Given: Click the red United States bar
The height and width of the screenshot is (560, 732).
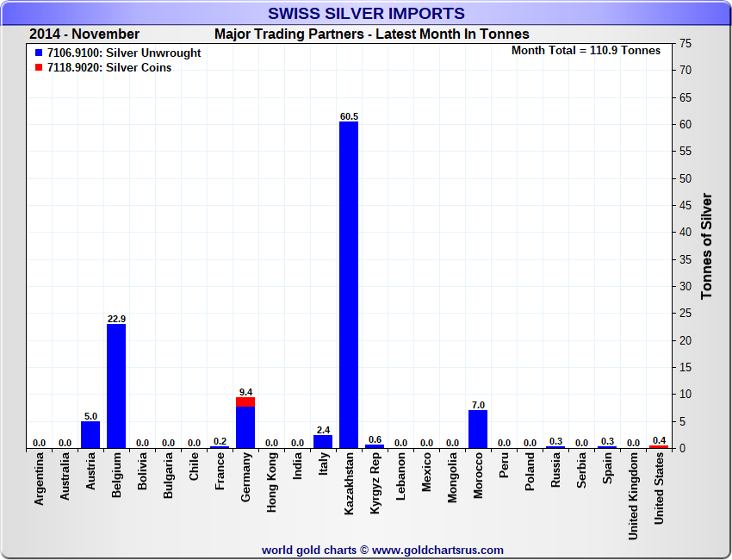Looking at the screenshot, I should click(x=659, y=447).
